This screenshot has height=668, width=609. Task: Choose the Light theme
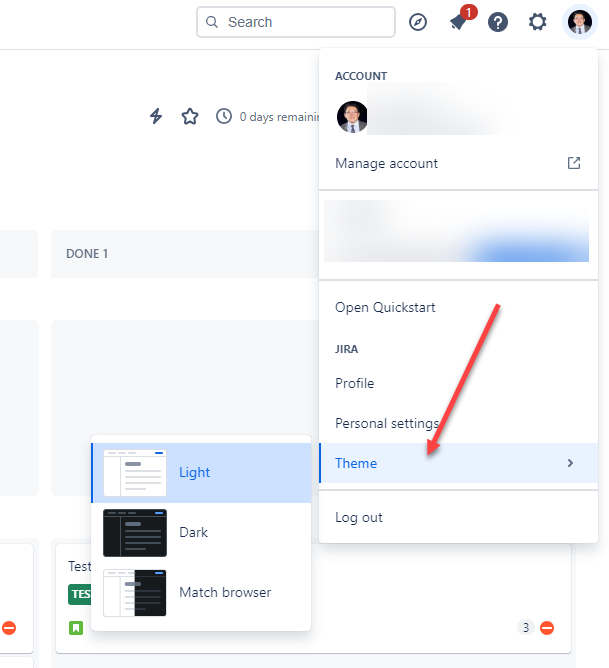[201, 473]
